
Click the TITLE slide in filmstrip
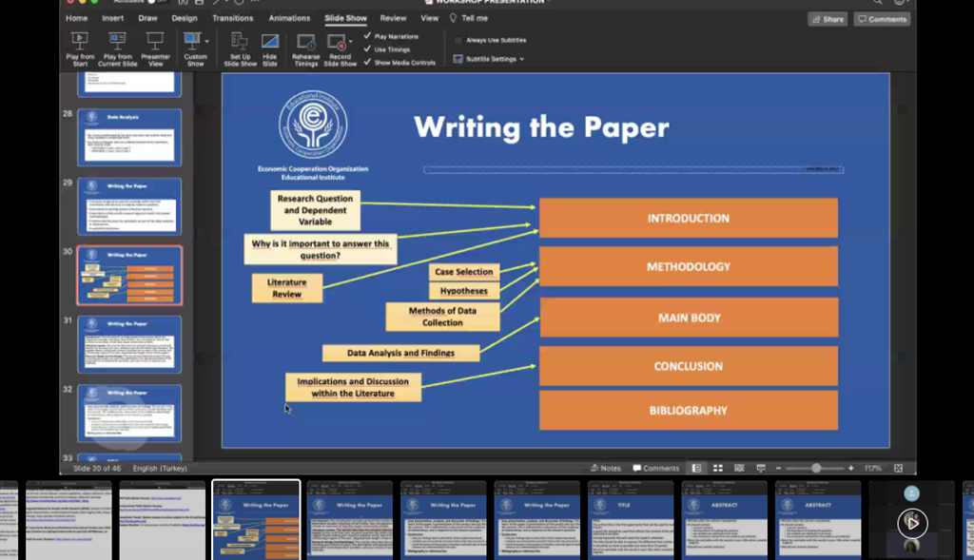click(631, 520)
